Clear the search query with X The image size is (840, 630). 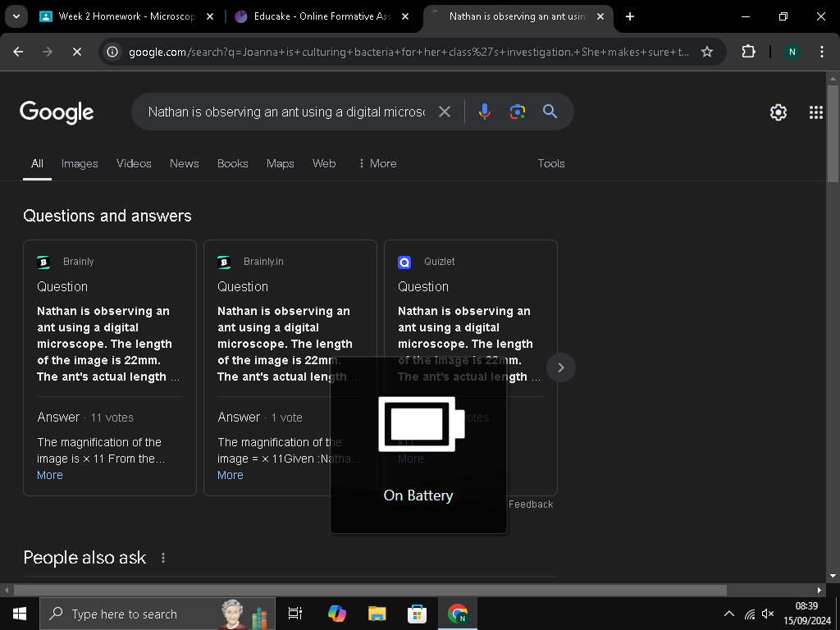[445, 112]
